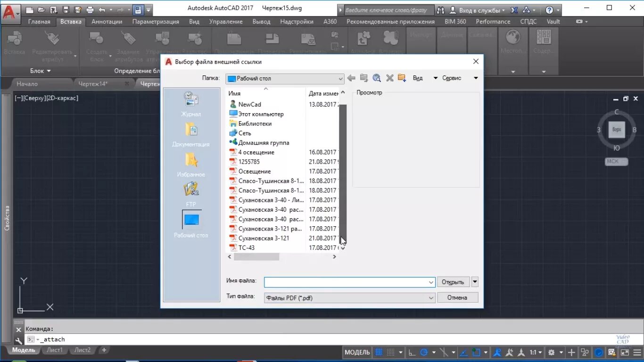This screenshot has height=362, width=644.
Task: Add a new layout with the plus tab
Action: 104,350
